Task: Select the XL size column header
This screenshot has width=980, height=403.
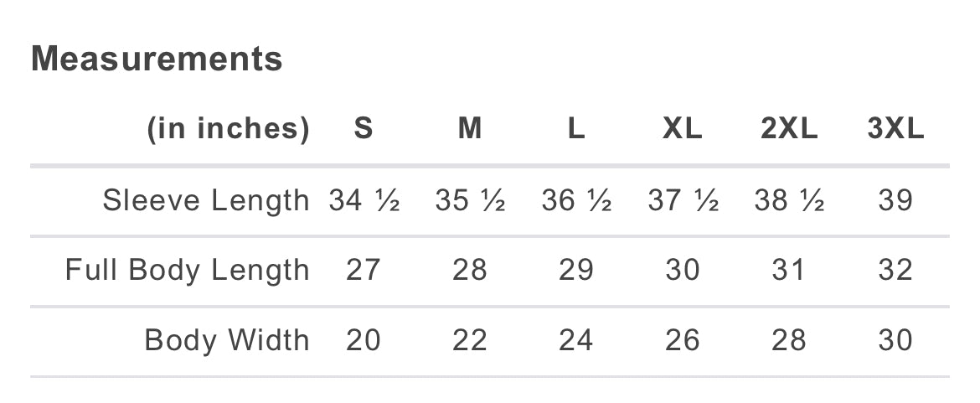Action: [x=683, y=128]
